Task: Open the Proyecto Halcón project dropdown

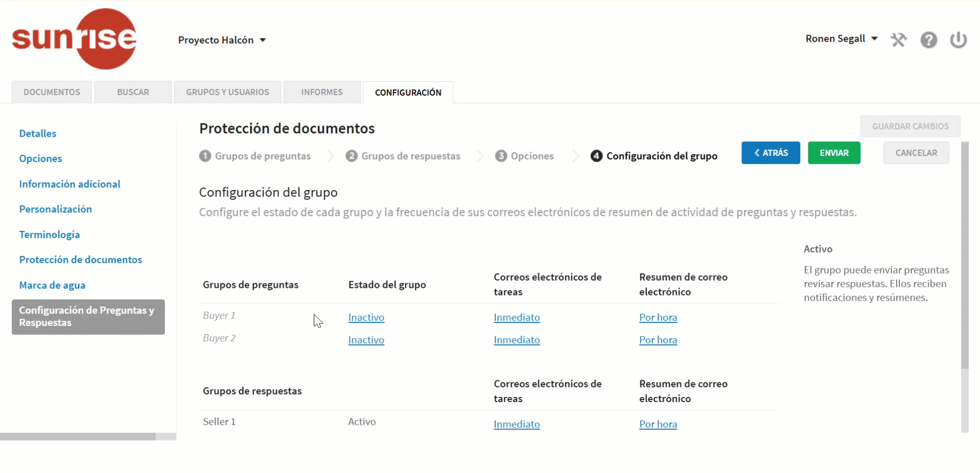Action: 222,40
